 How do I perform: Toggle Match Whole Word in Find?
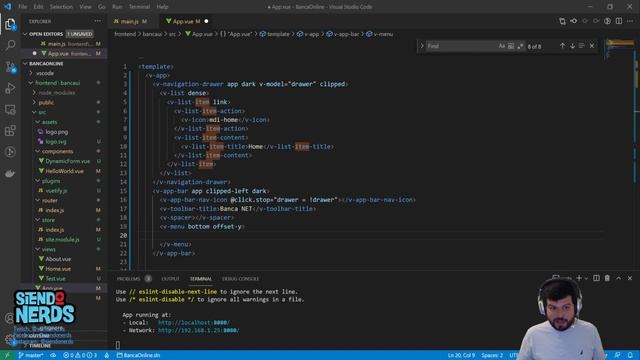[x=511, y=46]
